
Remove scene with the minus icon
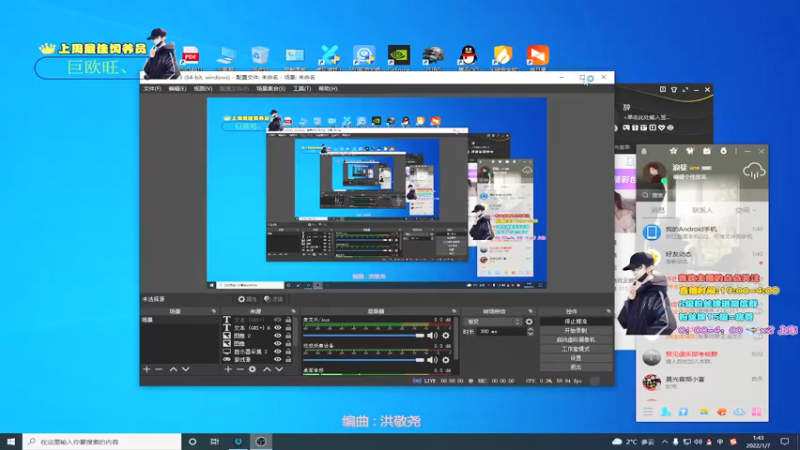click(x=159, y=369)
